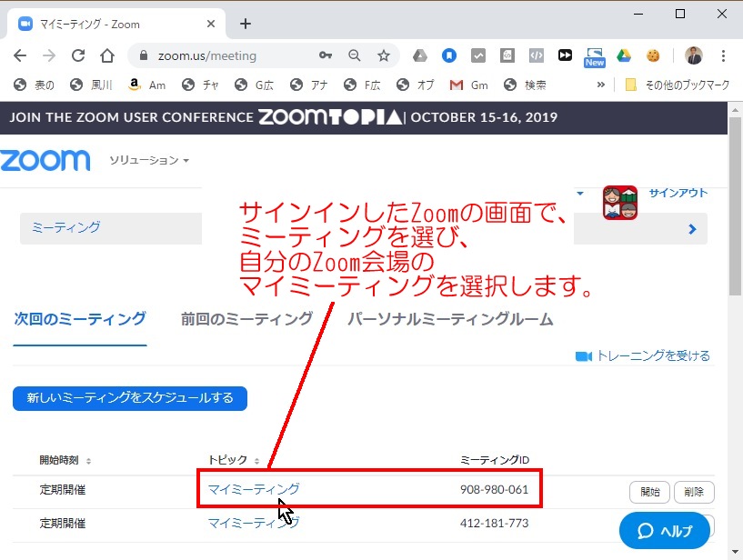Viewport: 743px width, 560px height.
Task: Open the F広 bookmark
Action: pos(363,85)
